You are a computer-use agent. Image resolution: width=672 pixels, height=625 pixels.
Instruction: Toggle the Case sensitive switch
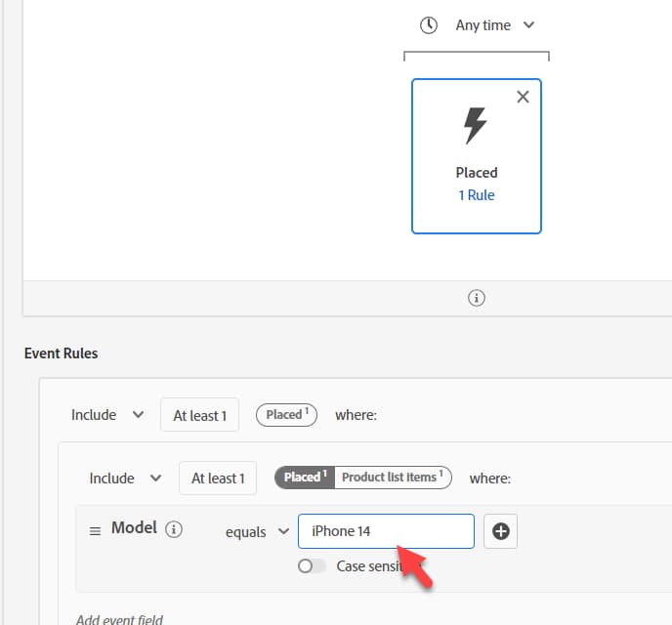coord(312,565)
